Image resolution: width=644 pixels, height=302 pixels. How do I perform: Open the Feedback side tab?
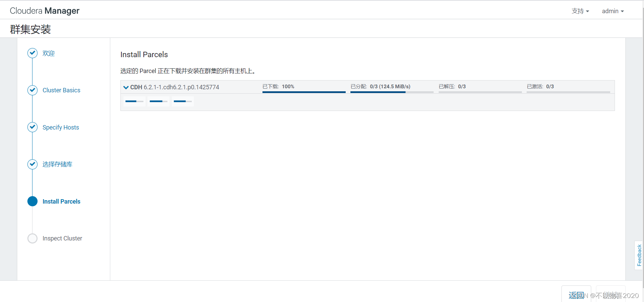(639, 255)
